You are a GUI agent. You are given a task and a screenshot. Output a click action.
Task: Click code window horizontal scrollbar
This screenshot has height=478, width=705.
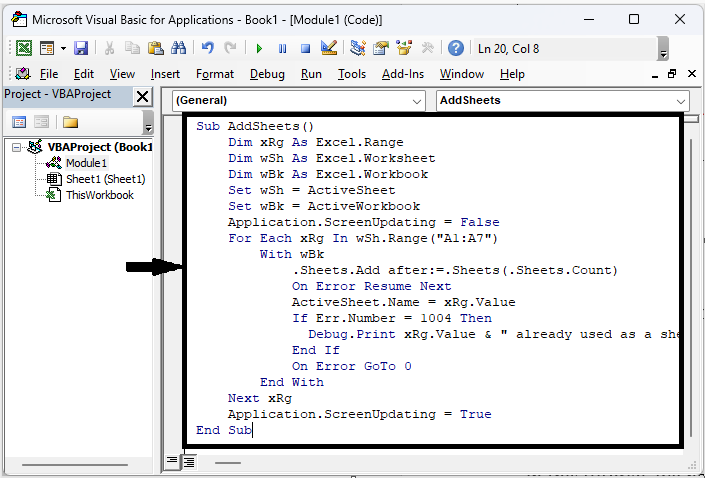(x=228, y=462)
